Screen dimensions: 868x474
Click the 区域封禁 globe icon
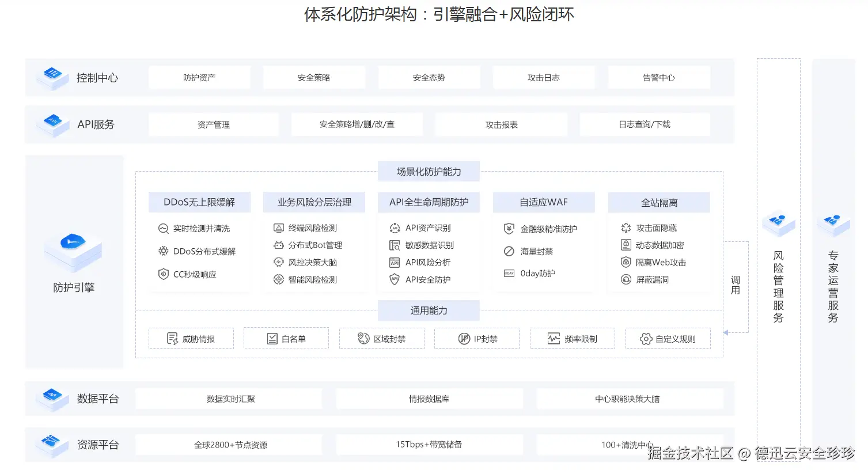pyautogui.click(x=363, y=339)
